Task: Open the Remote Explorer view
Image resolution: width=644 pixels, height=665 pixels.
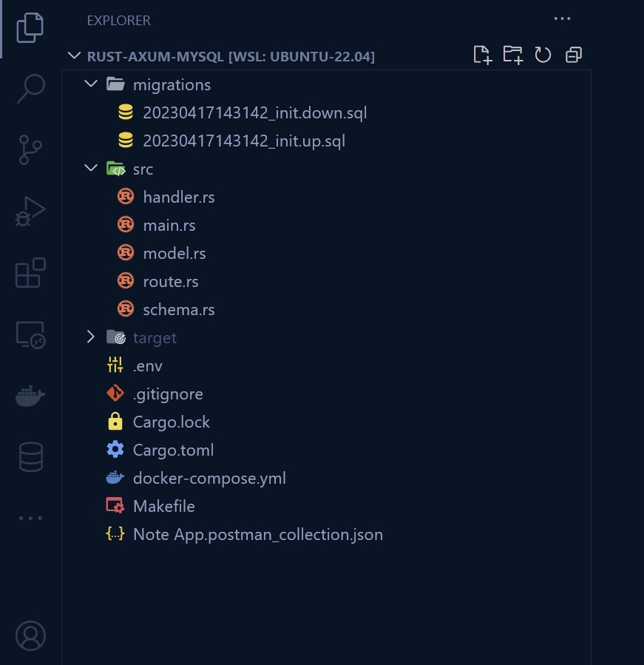Action: click(30, 334)
